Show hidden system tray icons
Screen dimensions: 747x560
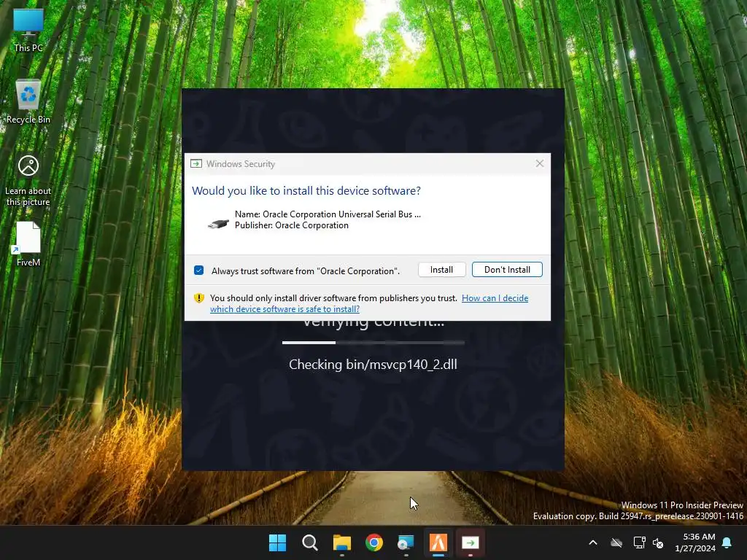[x=593, y=542]
